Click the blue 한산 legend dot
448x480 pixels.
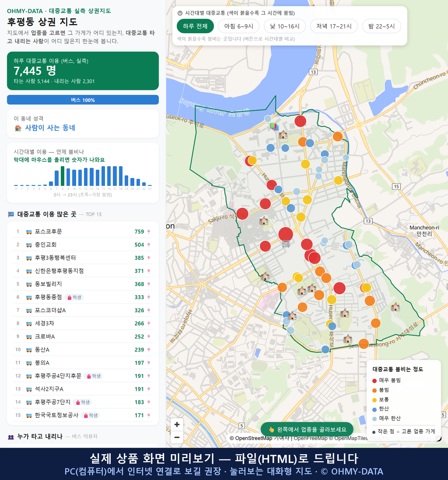374,409
